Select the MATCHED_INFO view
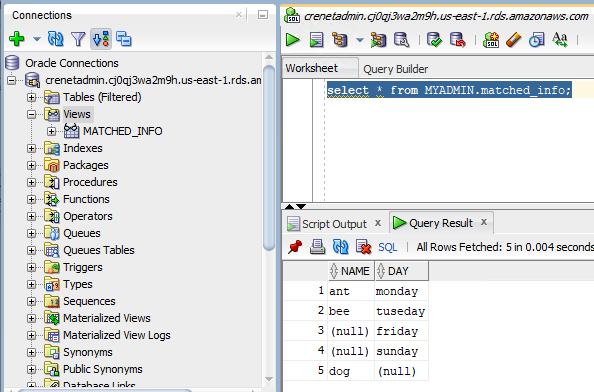 tap(122, 131)
